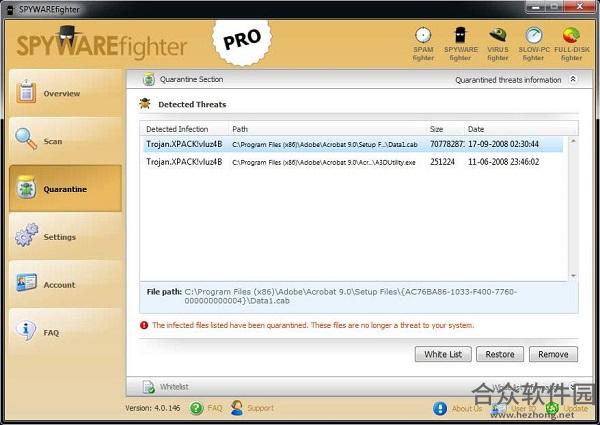Open the FAQ link in the footer
Image resolution: width=600 pixels, height=425 pixels.
215,408
